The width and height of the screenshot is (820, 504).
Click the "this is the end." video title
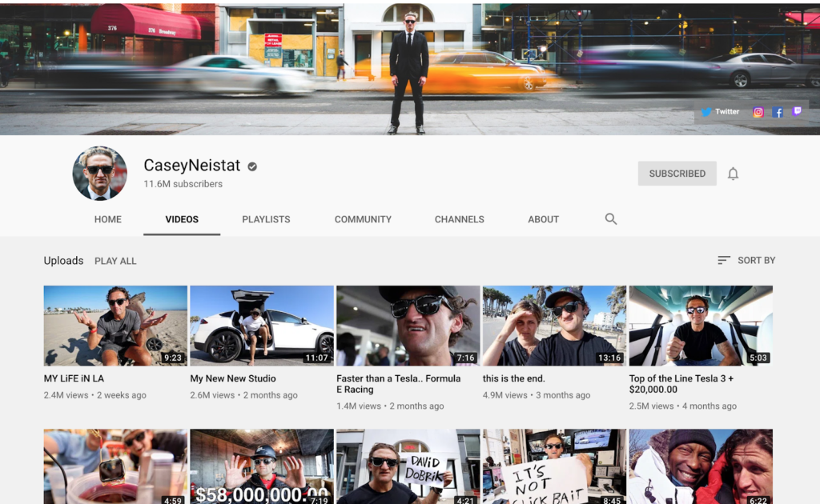click(x=513, y=378)
